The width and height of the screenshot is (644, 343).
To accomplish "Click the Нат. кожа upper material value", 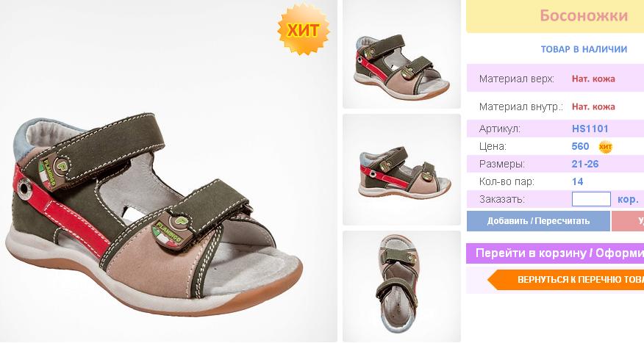I will point(593,79).
